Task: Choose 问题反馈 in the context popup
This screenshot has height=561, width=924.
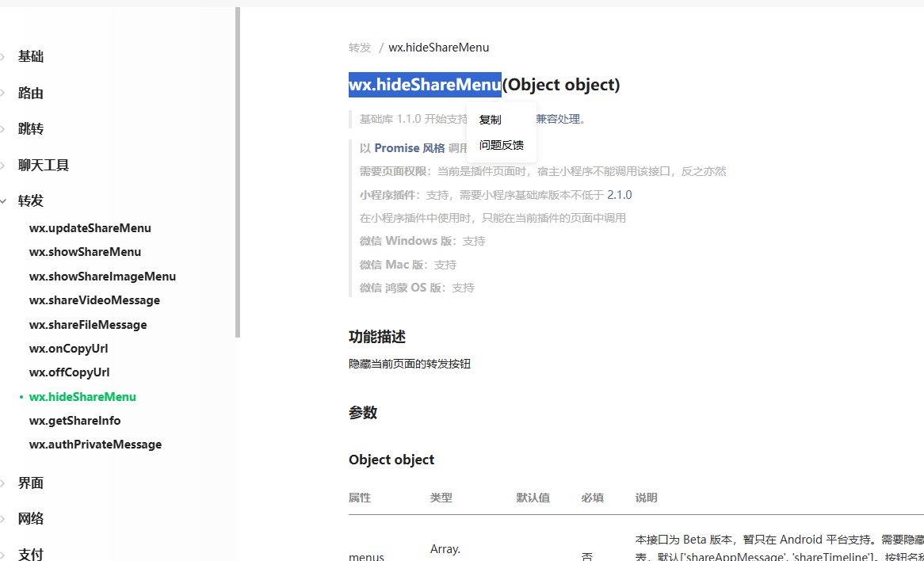Action: pos(502,145)
